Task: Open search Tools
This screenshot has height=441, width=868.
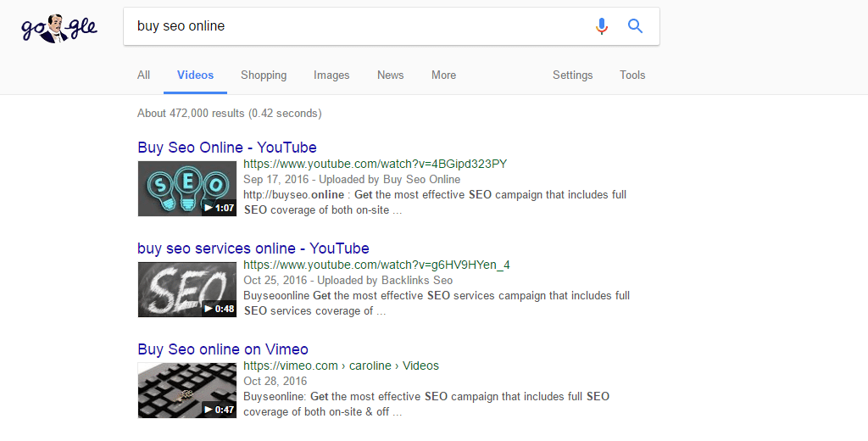Action: 632,75
